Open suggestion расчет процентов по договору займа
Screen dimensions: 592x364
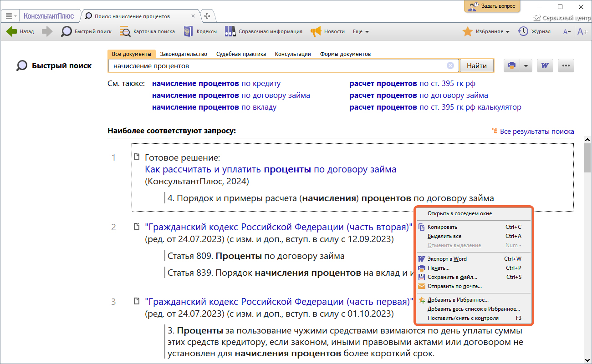click(x=418, y=96)
